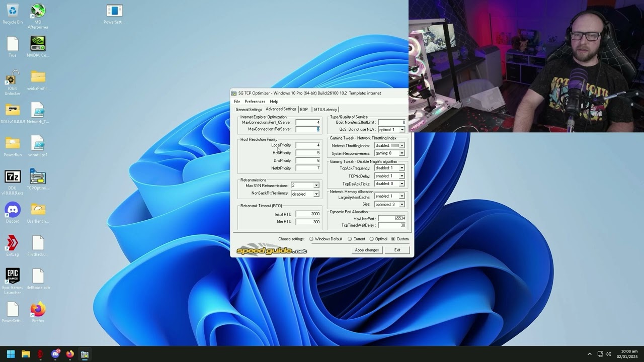Click the Exit button
Image resolution: width=644 pixels, height=362 pixels.
[x=397, y=250]
